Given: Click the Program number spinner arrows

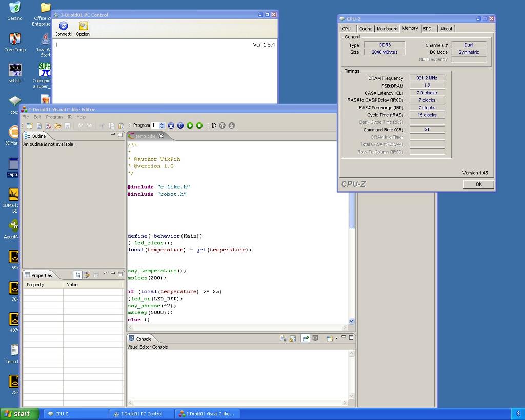Looking at the screenshot, I should pyautogui.click(x=162, y=125).
